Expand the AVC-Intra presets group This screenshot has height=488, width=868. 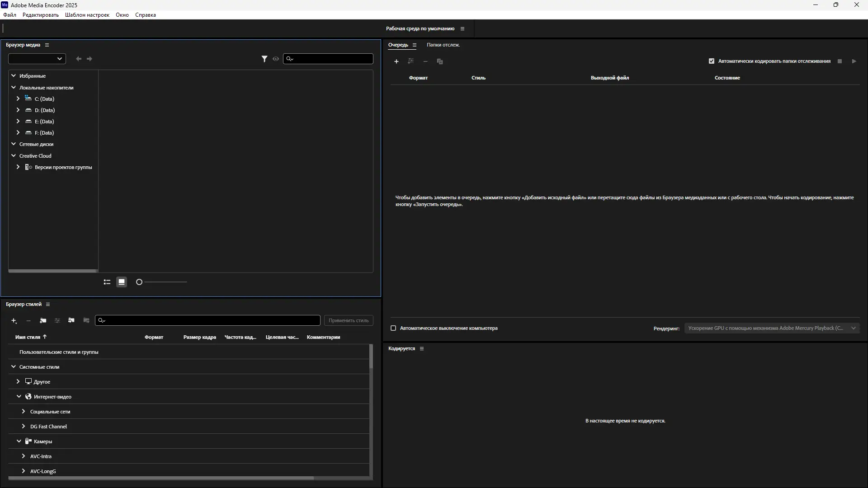click(x=23, y=456)
